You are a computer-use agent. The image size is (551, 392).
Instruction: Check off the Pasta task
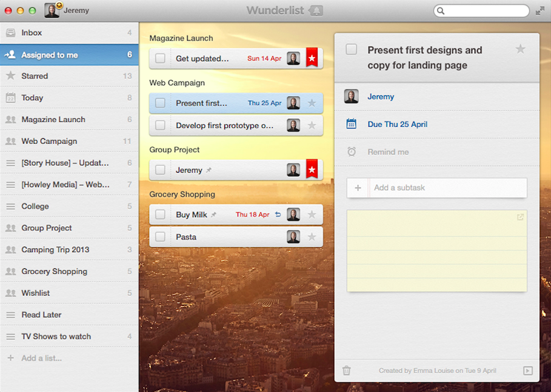[160, 237]
